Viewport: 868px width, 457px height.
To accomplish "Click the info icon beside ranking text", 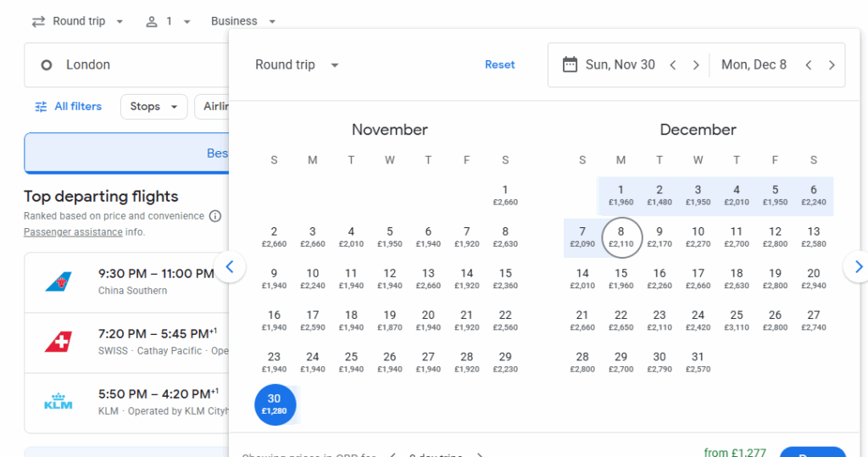I will (215, 216).
